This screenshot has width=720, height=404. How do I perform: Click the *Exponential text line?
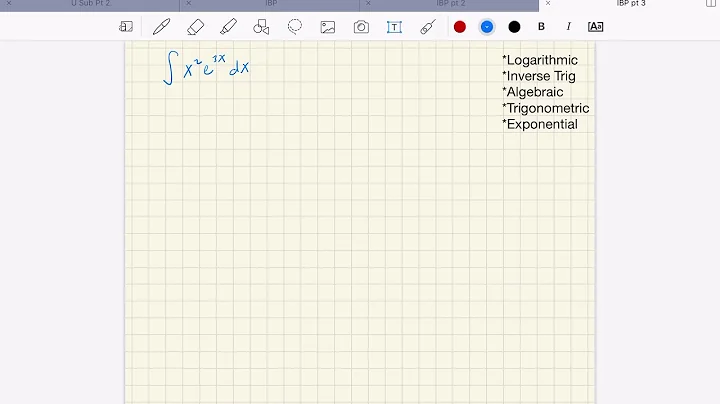point(540,124)
